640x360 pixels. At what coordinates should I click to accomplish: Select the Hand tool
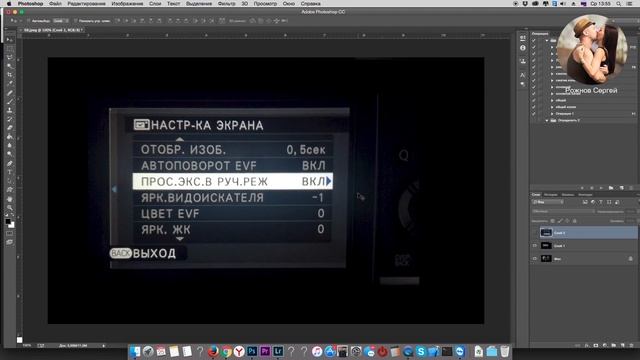pyautogui.click(x=10, y=199)
